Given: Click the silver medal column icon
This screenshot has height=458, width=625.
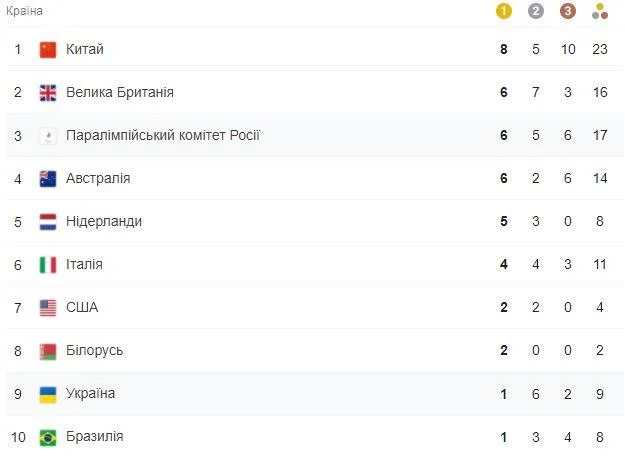Looking at the screenshot, I should [536, 11].
